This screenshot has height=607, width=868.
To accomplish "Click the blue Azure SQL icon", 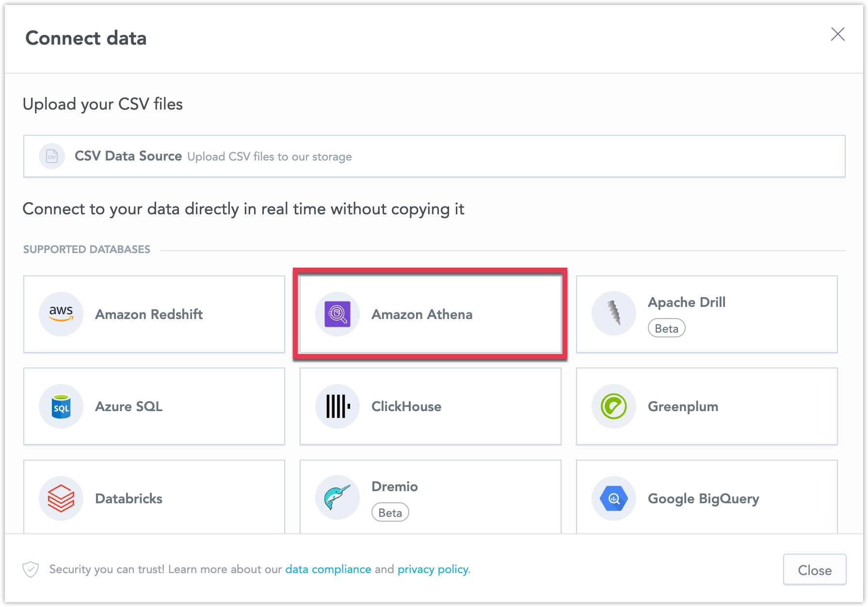I will tap(61, 406).
